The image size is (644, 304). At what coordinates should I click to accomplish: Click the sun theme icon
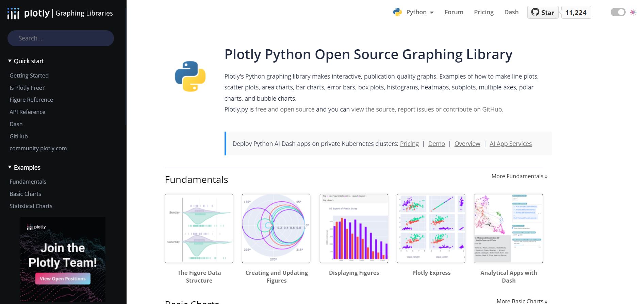coord(633,12)
